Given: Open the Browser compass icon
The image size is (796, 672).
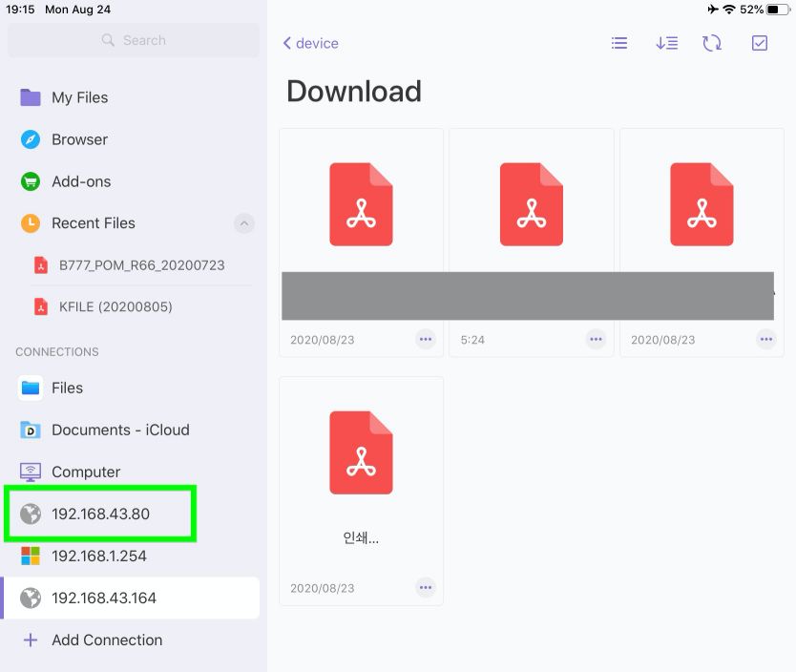Looking at the screenshot, I should tap(31, 139).
